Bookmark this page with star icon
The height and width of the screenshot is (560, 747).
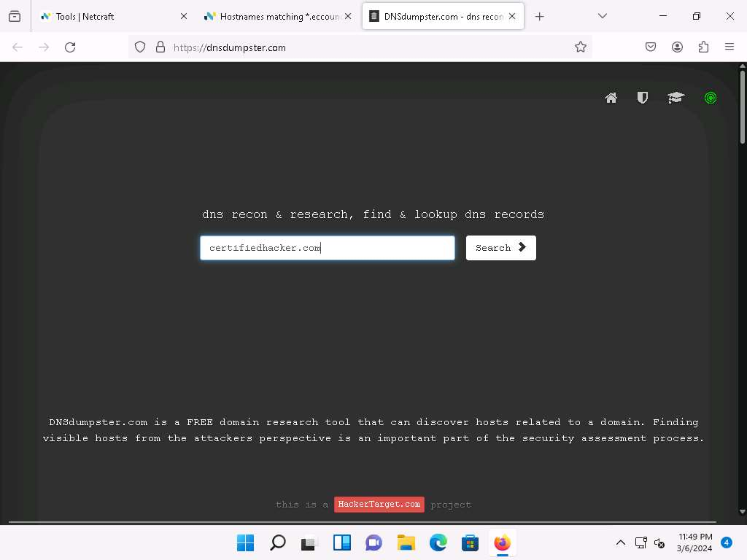581,47
